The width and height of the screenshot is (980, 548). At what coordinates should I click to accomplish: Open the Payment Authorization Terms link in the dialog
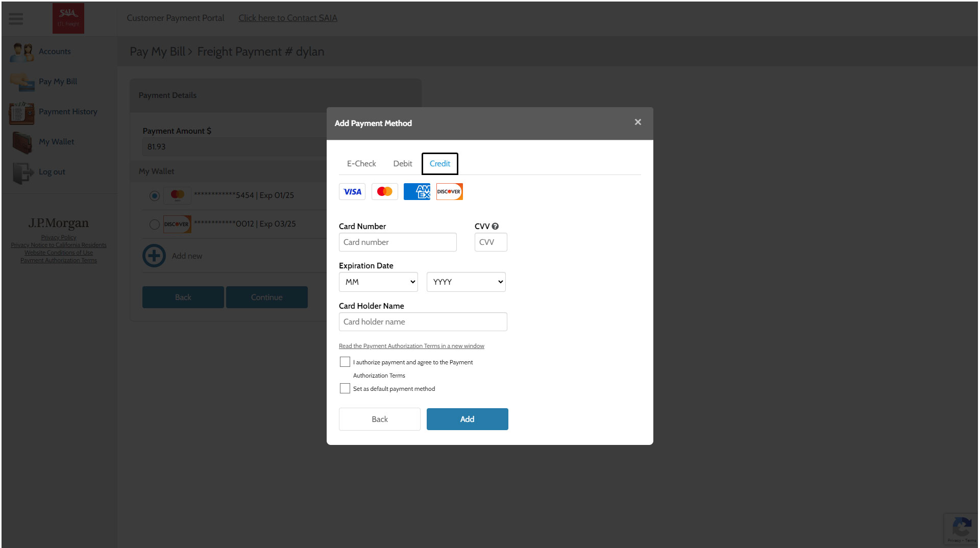tap(411, 346)
